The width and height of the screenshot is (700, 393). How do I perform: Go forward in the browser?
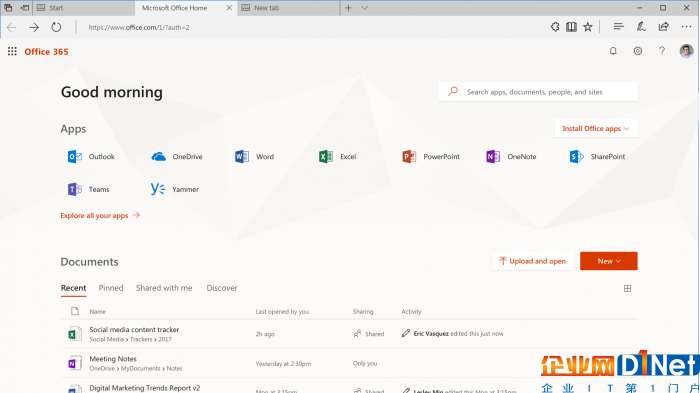34,27
